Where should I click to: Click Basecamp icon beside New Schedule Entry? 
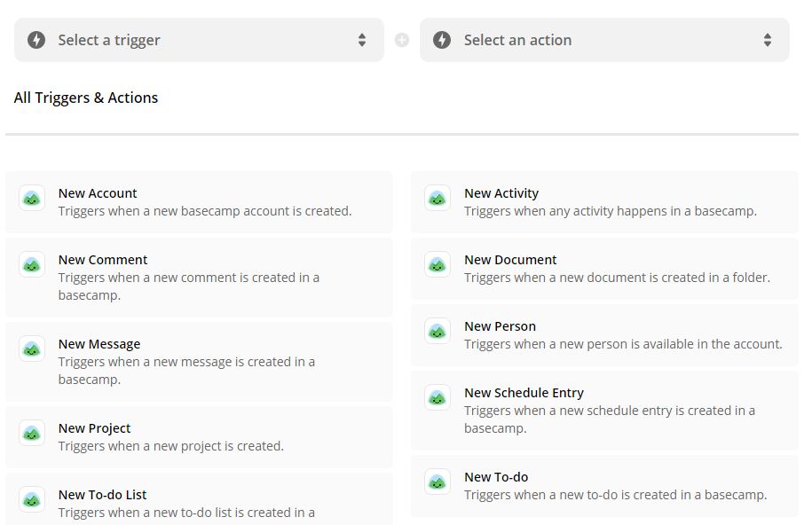tap(438, 397)
